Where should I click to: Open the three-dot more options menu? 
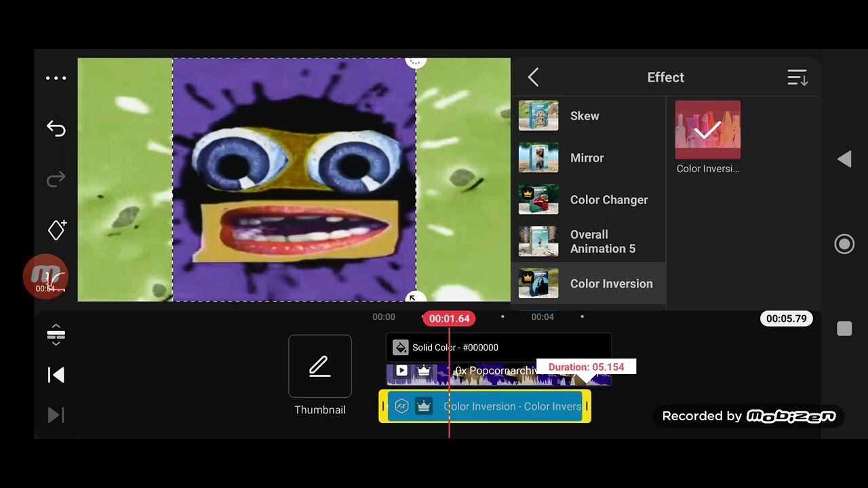[56, 78]
